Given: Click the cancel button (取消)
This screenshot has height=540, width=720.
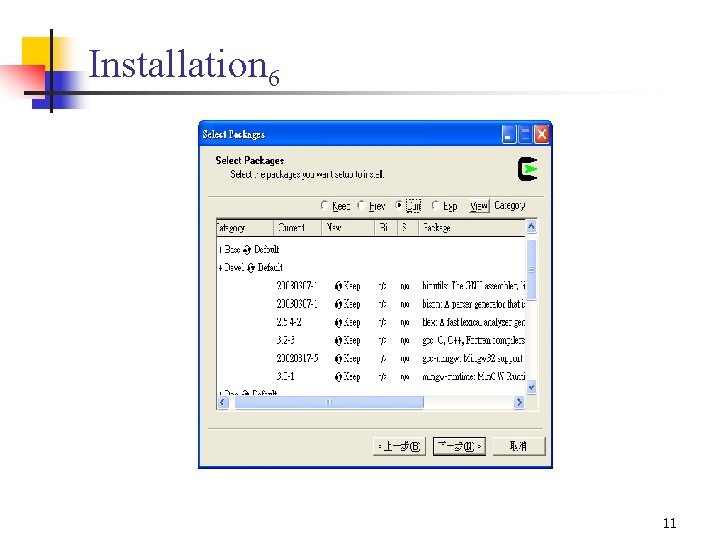Looking at the screenshot, I should point(519,446).
